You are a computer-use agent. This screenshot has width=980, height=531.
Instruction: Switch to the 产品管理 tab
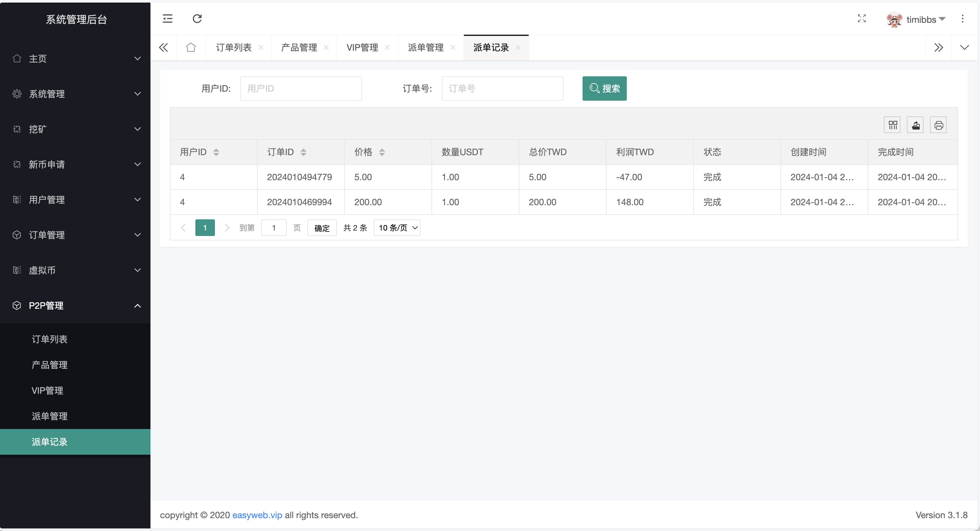[x=299, y=47]
